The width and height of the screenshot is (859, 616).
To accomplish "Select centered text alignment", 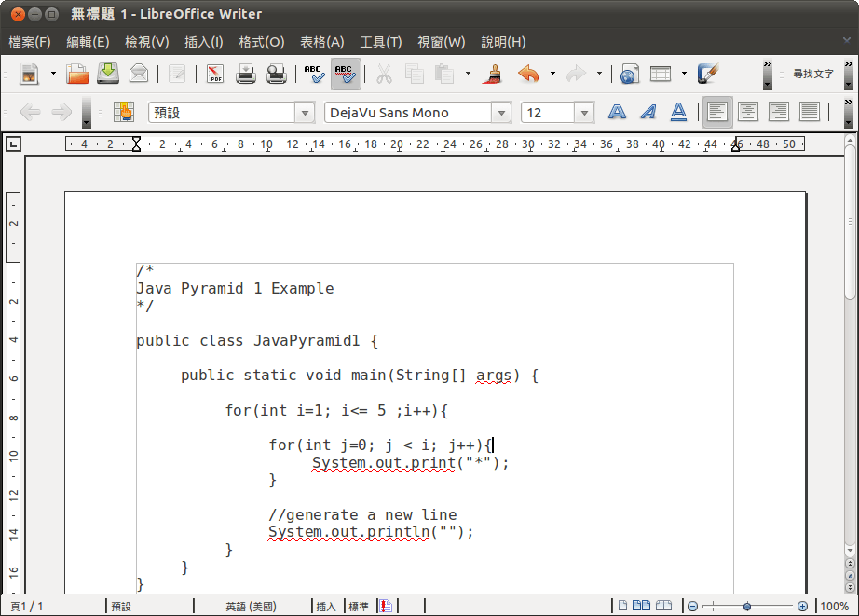I will pos(747,112).
